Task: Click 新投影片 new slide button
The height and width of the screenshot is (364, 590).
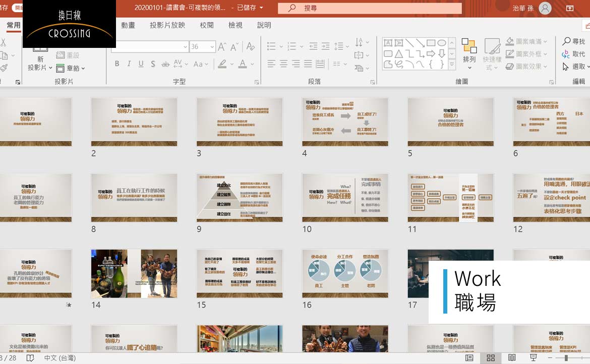Action: pyautogui.click(x=39, y=60)
